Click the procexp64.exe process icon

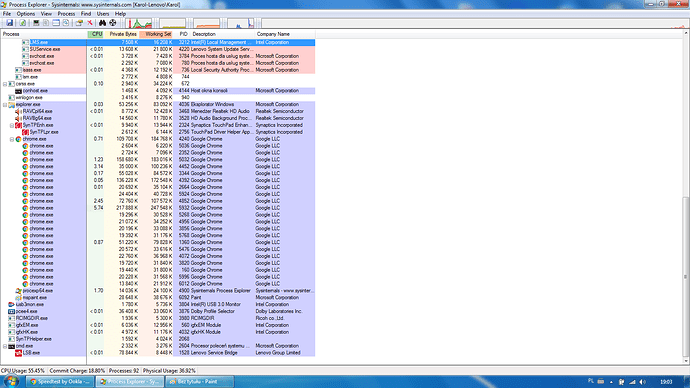pos(18,291)
